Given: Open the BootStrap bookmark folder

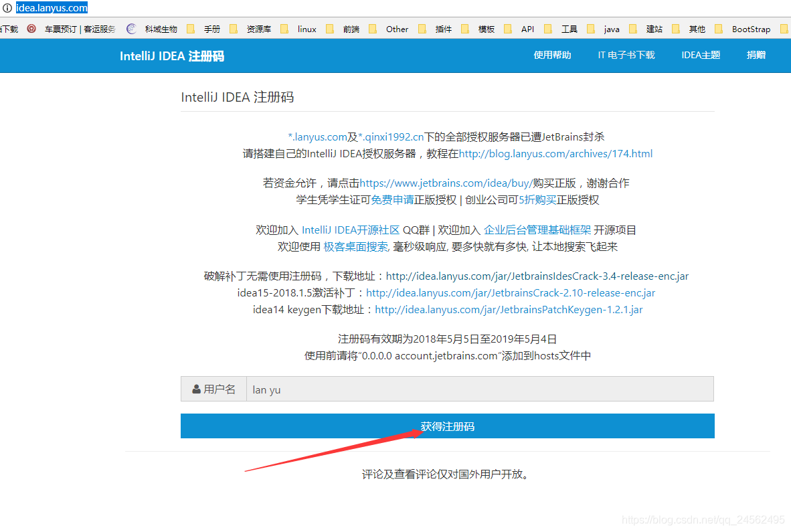Looking at the screenshot, I should pyautogui.click(x=743, y=29).
